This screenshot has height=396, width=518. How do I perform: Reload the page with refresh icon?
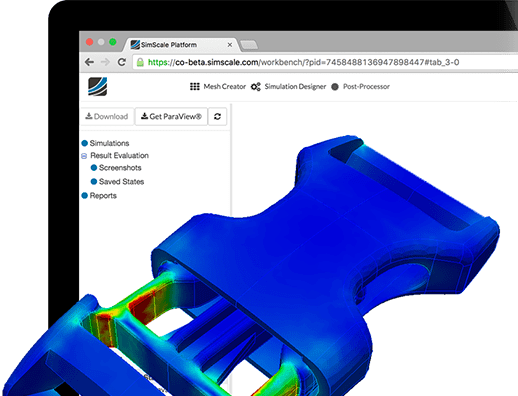(122, 62)
